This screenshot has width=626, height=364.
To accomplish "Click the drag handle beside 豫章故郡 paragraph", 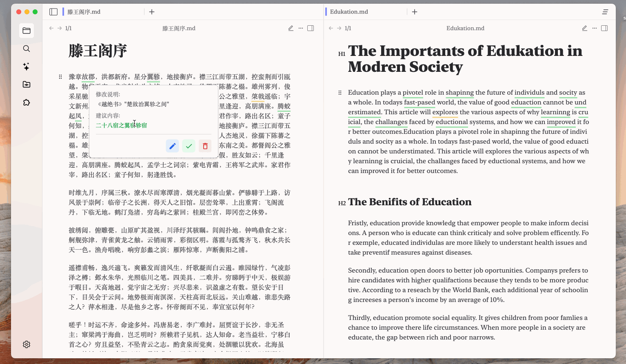I will click(60, 77).
